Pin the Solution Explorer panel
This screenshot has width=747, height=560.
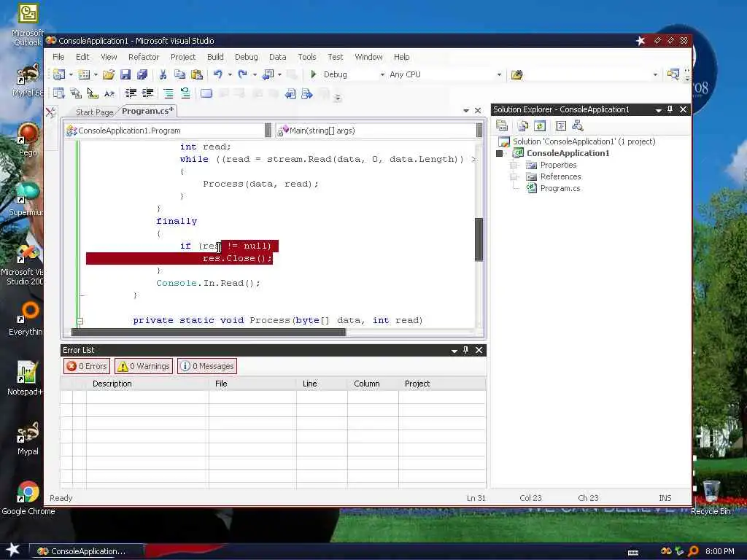670,109
